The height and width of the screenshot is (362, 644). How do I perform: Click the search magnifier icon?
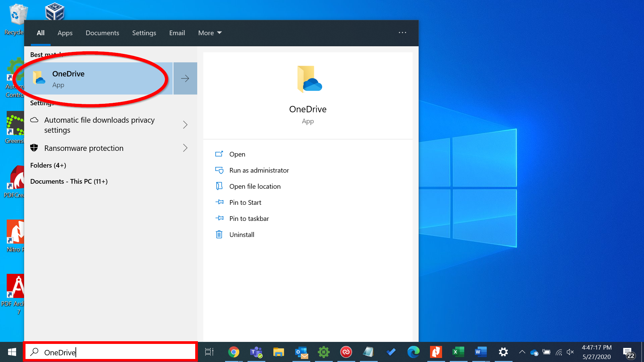pos(34,352)
